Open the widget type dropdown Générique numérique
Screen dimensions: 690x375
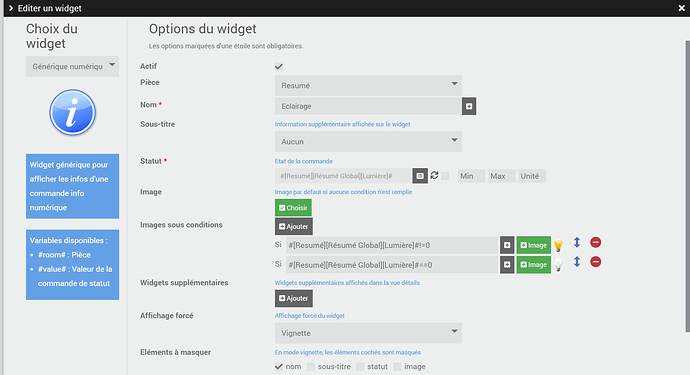72,66
